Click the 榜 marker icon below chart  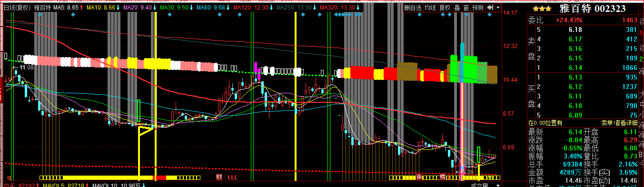point(442,177)
